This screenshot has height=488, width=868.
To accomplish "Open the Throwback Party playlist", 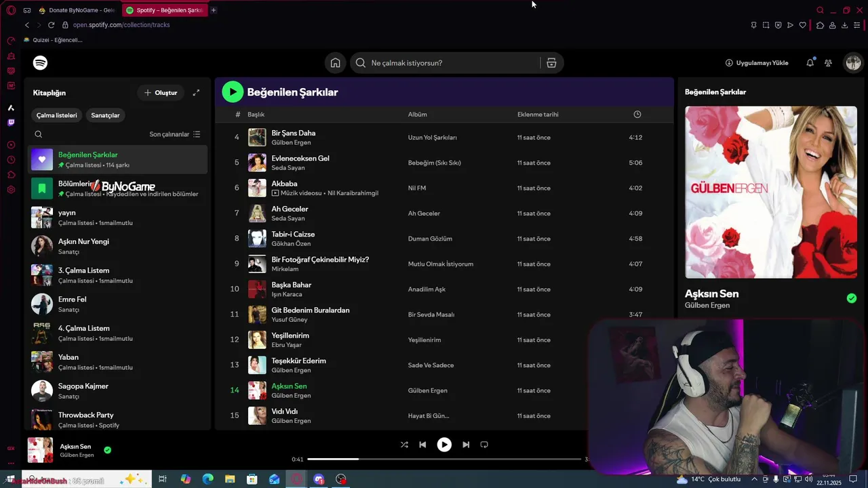I will click(118, 420).
